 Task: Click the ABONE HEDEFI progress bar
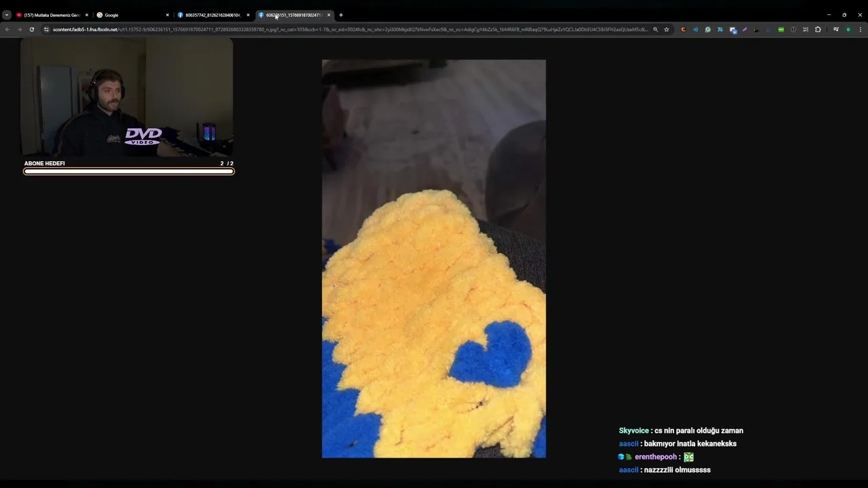tap(129, 171)
